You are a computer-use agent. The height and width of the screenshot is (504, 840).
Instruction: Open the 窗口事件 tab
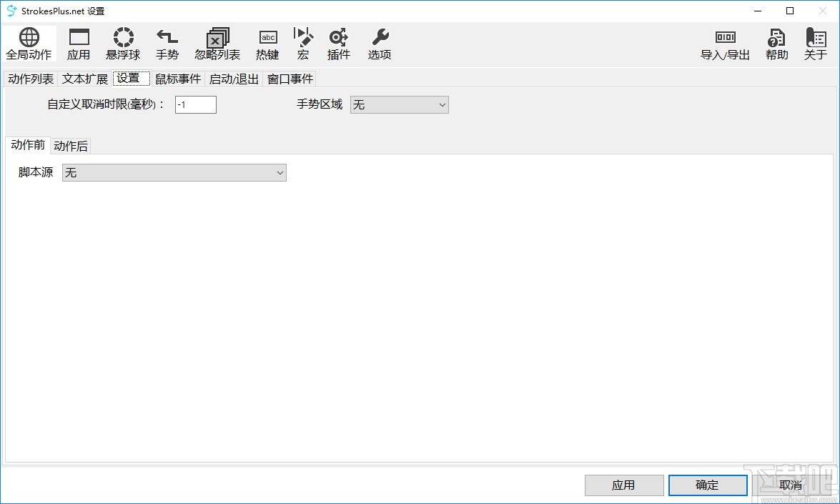[289, 79]
